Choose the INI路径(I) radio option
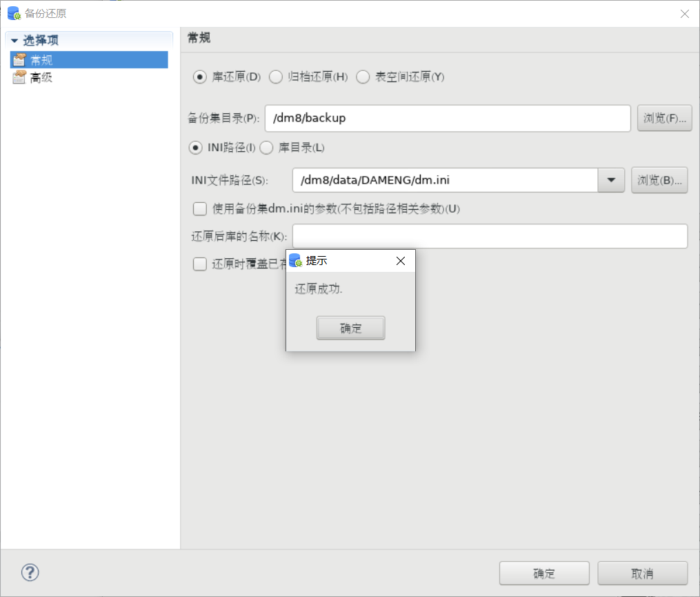 coord(195,148)
